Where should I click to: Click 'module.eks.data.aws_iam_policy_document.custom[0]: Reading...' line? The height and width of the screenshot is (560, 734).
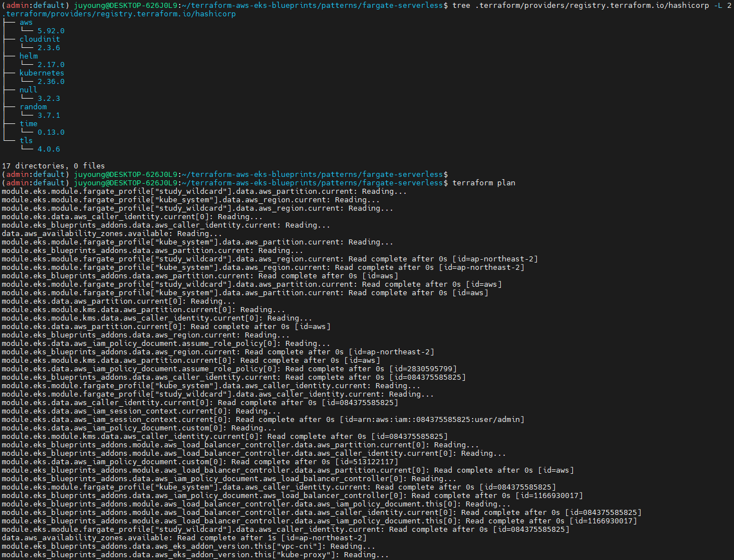click(x=139, y=428)
